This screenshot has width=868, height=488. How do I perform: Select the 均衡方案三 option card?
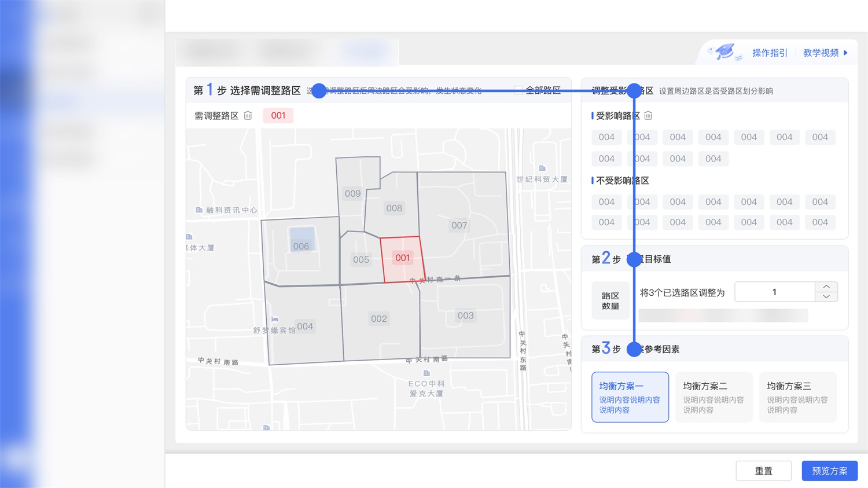tap(798, 397)
